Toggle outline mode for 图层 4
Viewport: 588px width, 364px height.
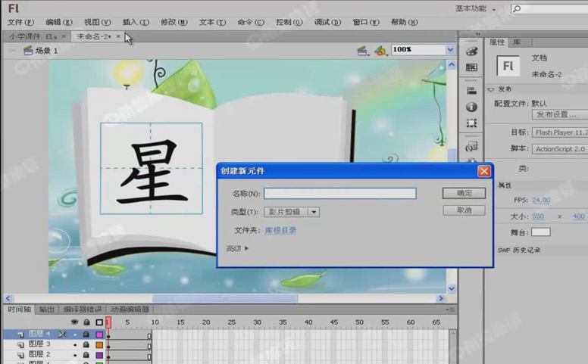(99, 334)
